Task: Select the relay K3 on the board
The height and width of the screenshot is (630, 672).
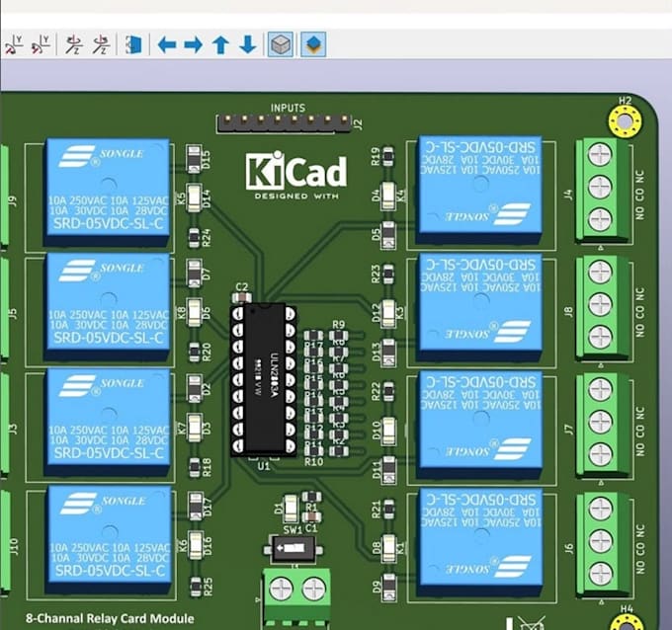Action: (x=480, y=308)
